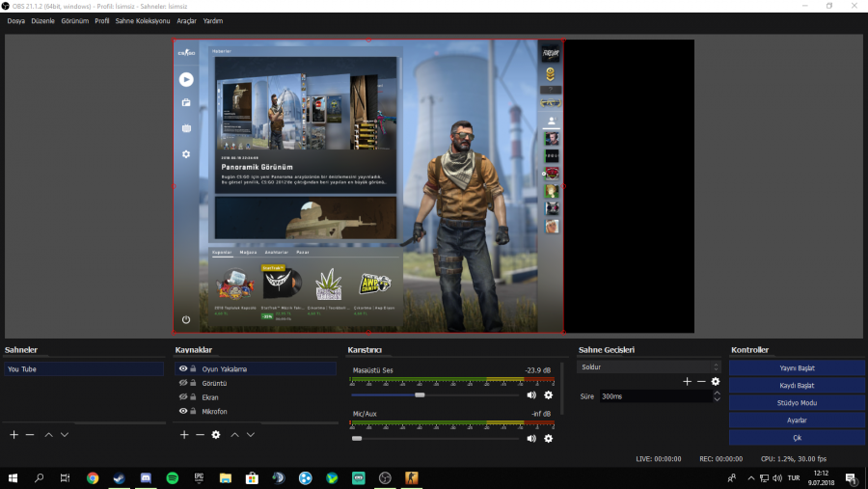The height and width of the screenshot is (489, 868).
Task: Open the Dosya menu
Action: tap(16, 21)
